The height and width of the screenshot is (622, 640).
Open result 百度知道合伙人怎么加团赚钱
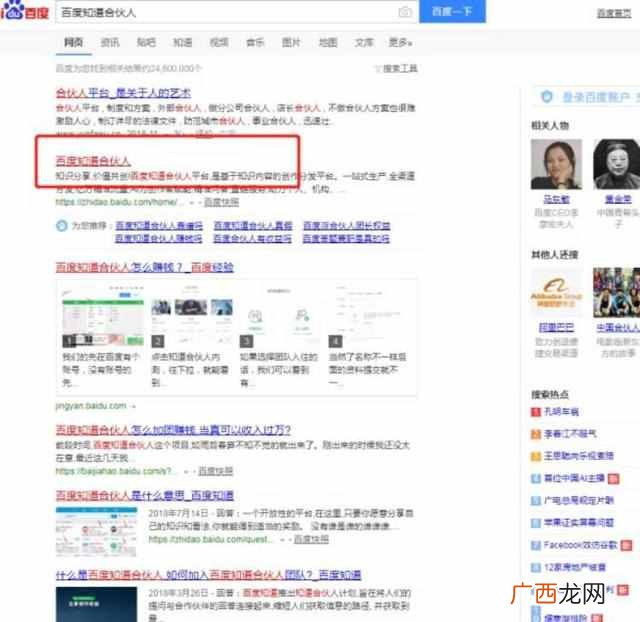173,430
